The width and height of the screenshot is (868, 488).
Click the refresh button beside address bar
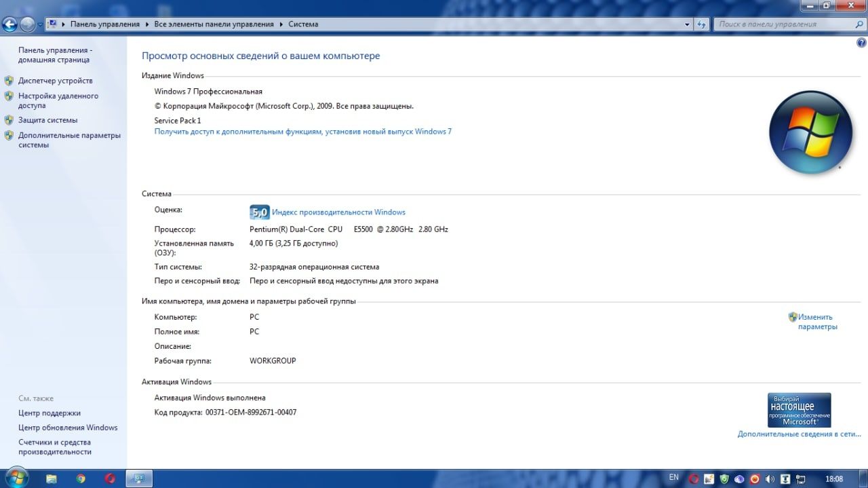pyautogui.click(x=703, y=24)
